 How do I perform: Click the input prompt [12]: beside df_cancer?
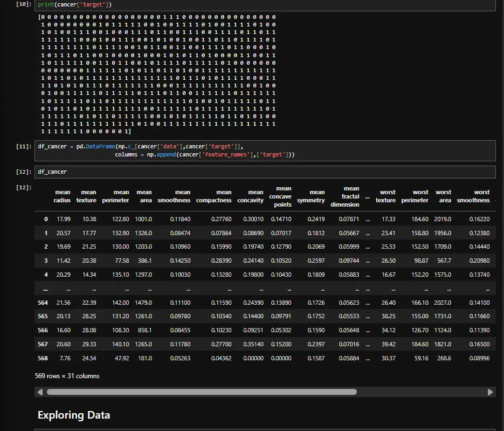pos(24,172)
